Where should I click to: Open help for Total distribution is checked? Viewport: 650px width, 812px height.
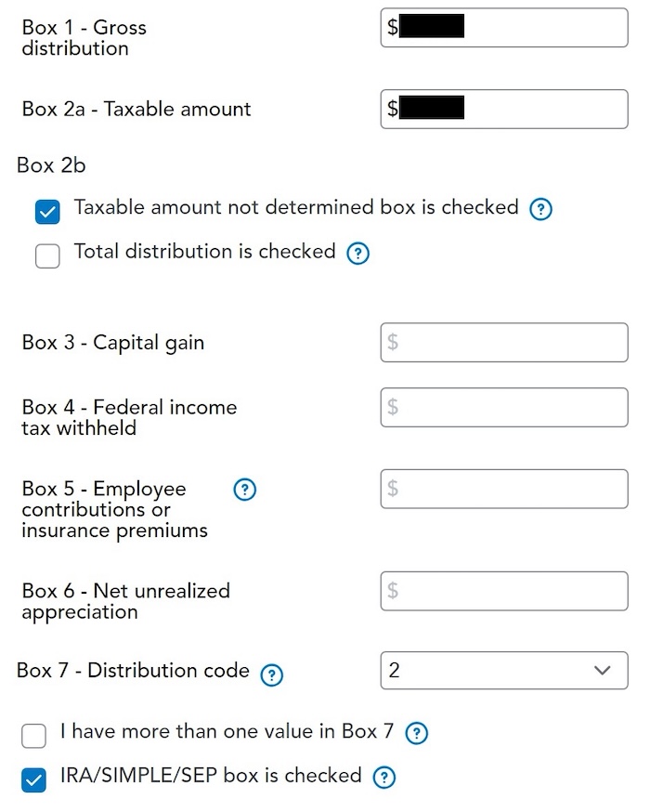(357, 254)
